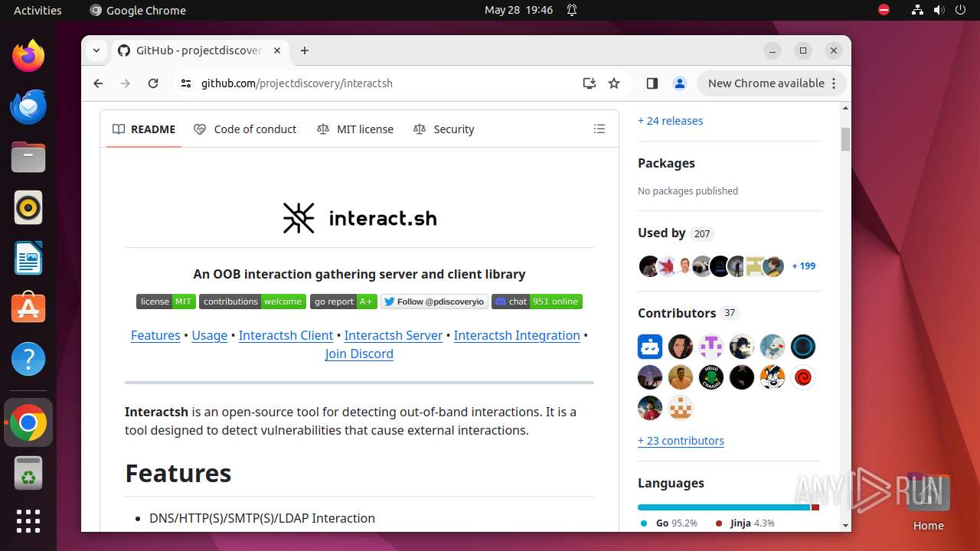This screenshot has width=980, height=551.
Task: Bookmark this page with the star icon
Action: pyautogui.click(x=614, y=83)
